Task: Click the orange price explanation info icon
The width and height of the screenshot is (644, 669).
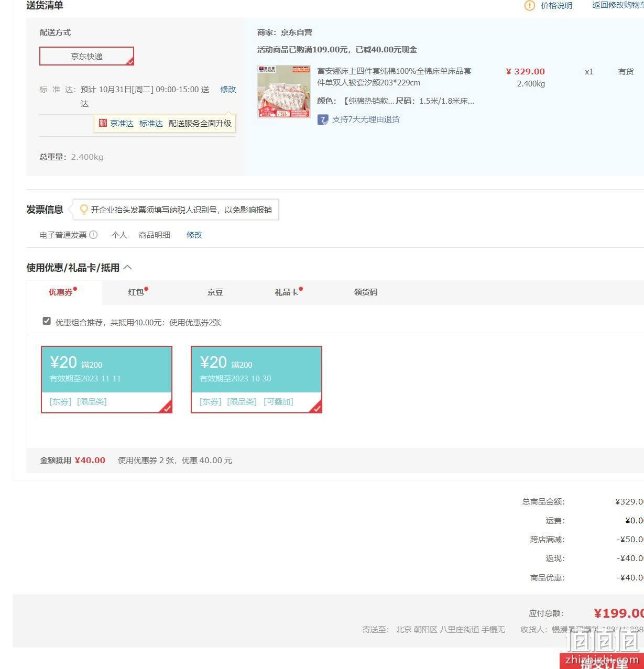Action: (x=530, y=6)
